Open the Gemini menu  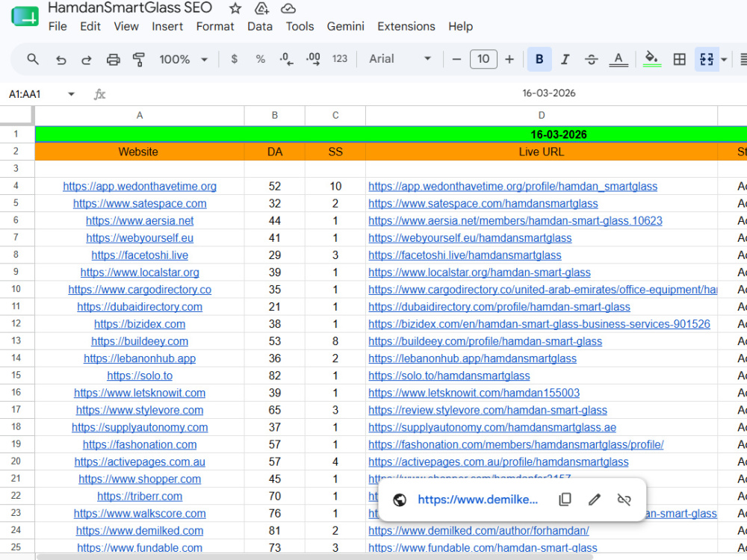pos(345,26)
